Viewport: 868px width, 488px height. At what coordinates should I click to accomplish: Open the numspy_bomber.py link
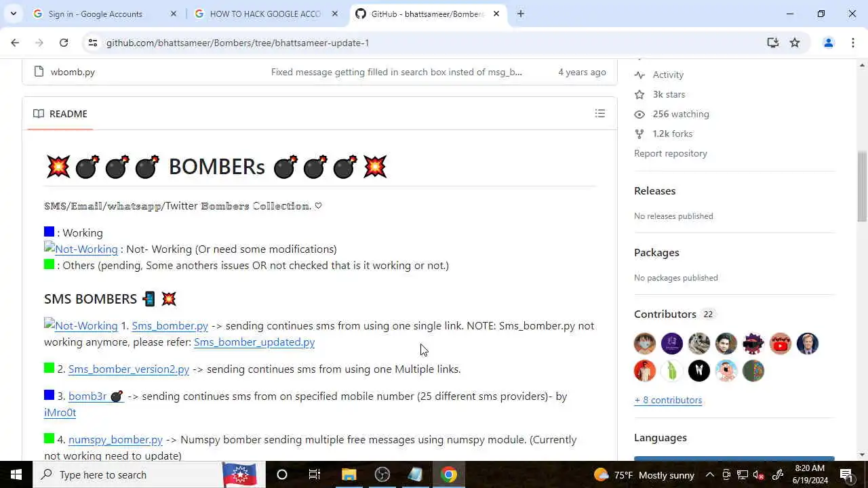115,440
